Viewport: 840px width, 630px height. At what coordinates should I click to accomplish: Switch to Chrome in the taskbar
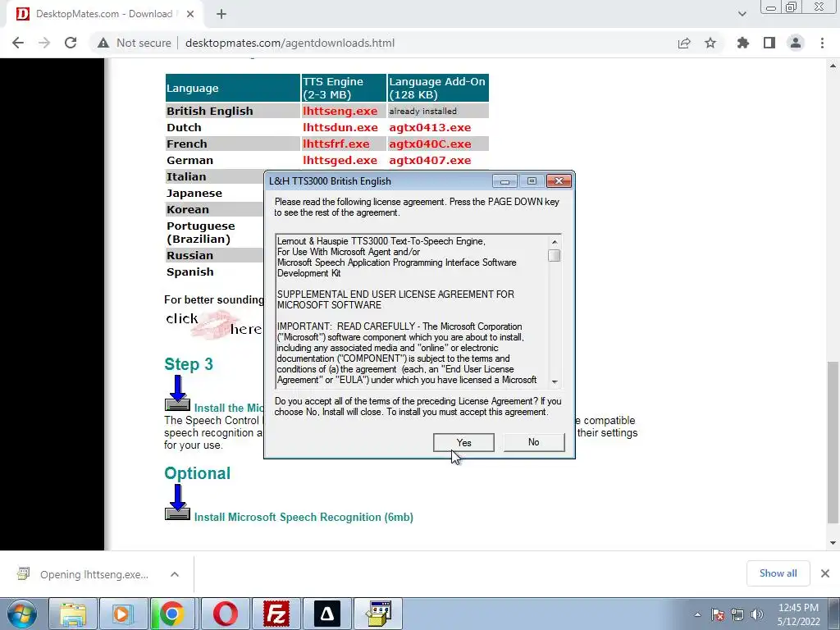click(x=171, y=614)
